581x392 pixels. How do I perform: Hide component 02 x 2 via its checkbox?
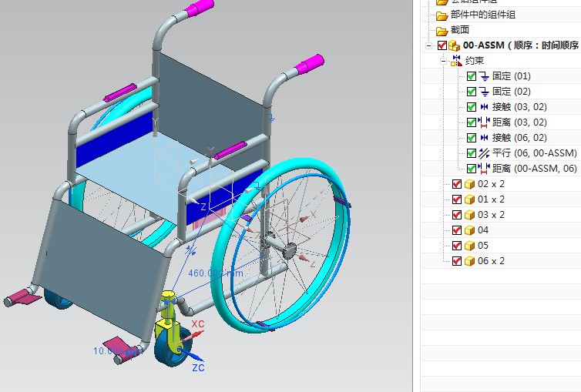pos(457,184)
